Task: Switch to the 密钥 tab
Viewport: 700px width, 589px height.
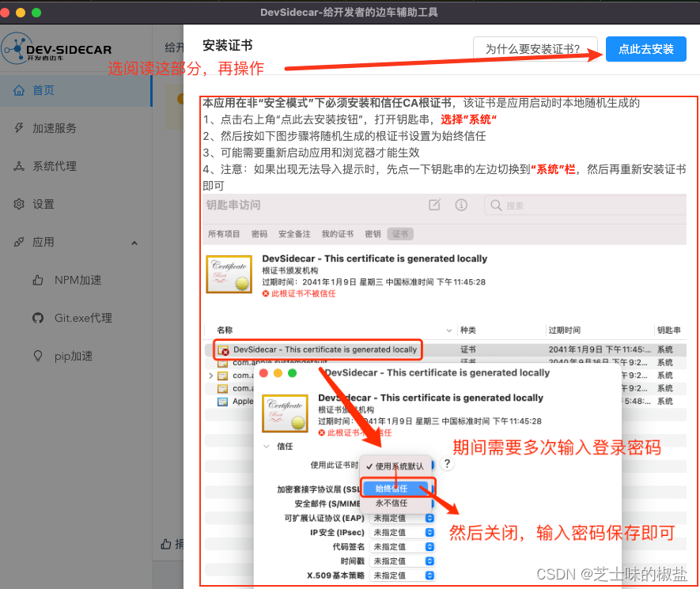Action: click(x=373, y=234)
